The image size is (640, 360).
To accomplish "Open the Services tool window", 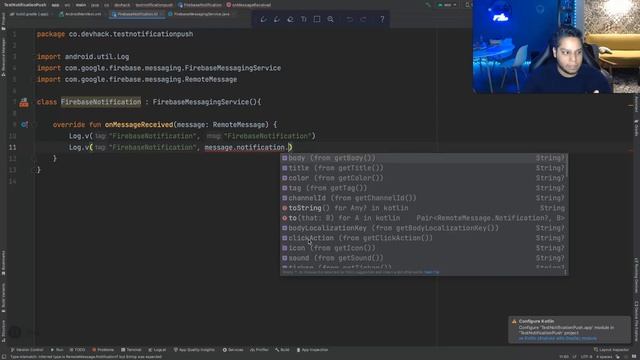I will coord(233,350).
